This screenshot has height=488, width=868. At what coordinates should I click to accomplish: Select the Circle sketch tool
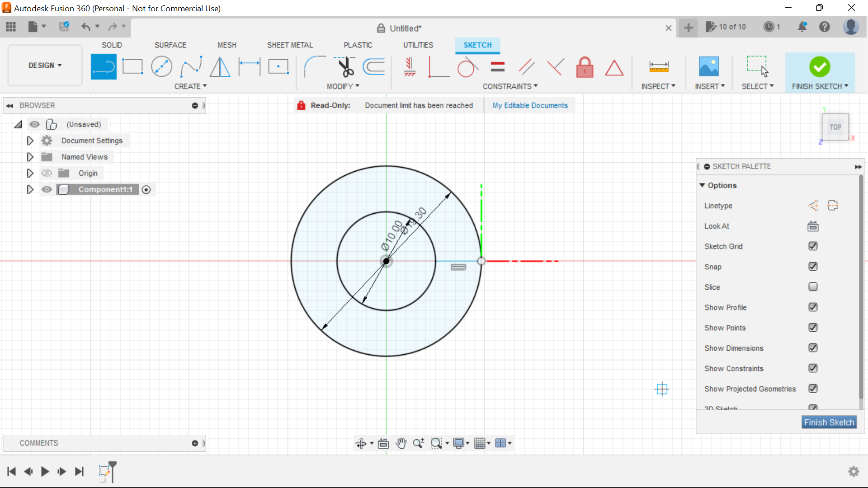click(x=161, y=66)
